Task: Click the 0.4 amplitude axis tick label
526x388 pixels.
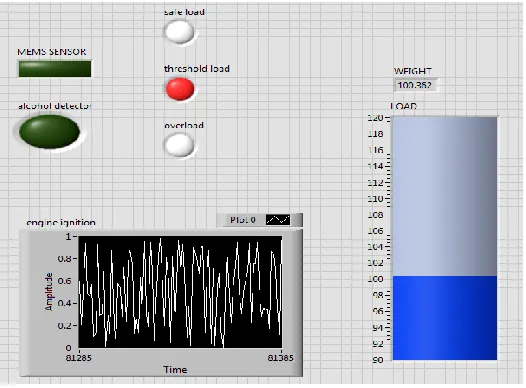Action: click(64, 303)
